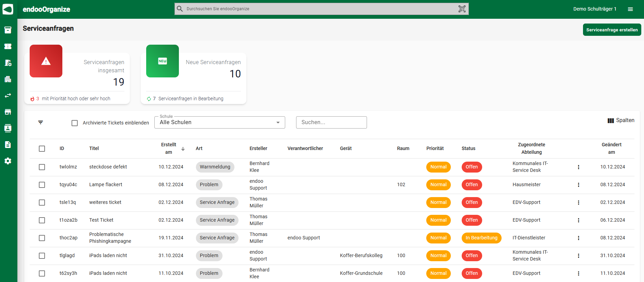The height and width of the screenshot is (282, 644).
Task: Click Hausmeister department cell
Action: 526,184
